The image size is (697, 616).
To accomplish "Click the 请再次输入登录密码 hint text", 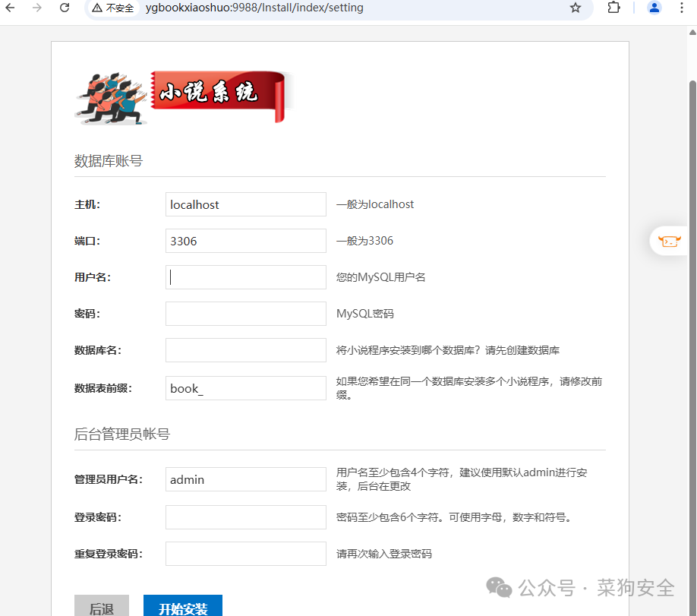I will click(x=384, y=554).
